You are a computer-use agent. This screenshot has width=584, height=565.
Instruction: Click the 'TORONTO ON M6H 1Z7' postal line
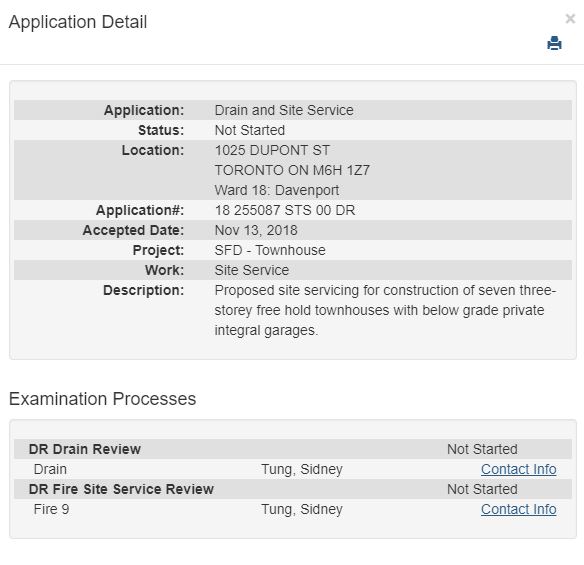pyautogui.click(x=292, y=170)
